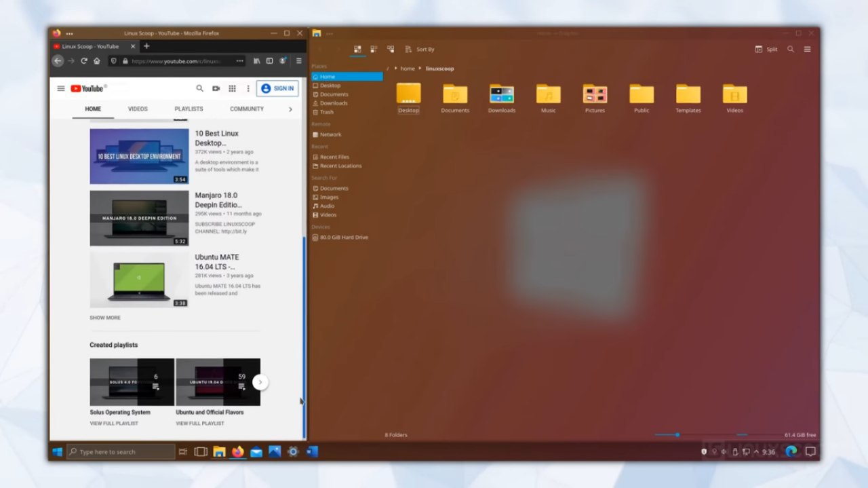Screen dimensions: 868x488
Task: Click home in Dolphin breadcrumb path
Action: click(407, 69)
